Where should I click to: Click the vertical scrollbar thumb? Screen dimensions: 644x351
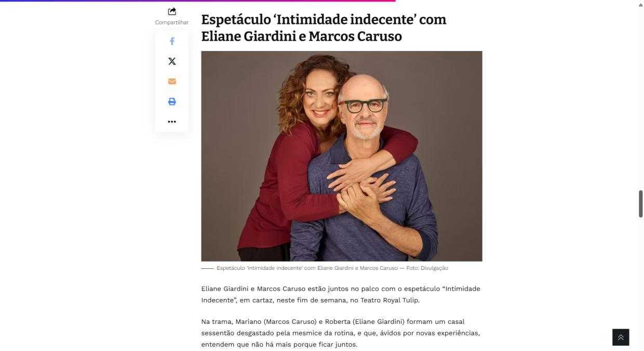click(x=641, y=204)
